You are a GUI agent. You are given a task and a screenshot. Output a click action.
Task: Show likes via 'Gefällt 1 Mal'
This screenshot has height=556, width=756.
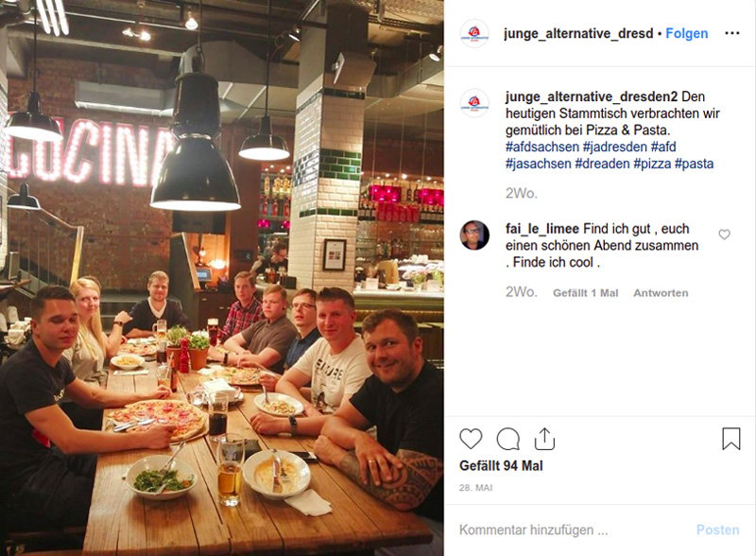tap(585, 293)
